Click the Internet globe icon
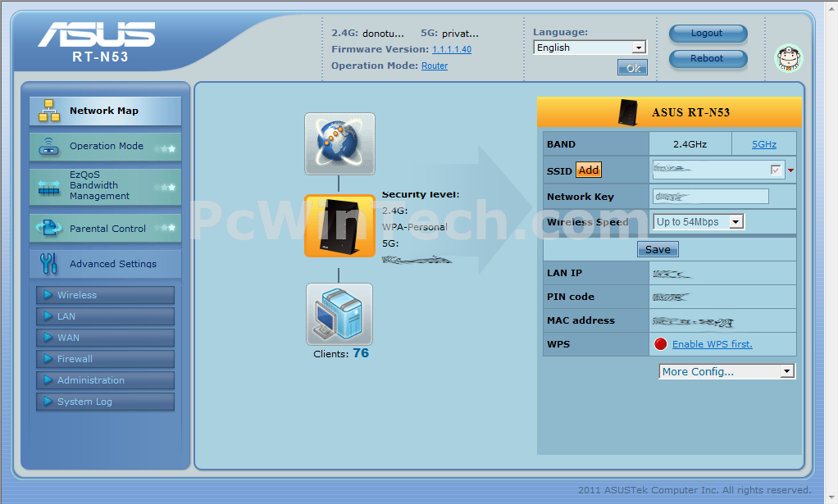The height and width of the screenshot is (504, 838). [x=340, y=143]
